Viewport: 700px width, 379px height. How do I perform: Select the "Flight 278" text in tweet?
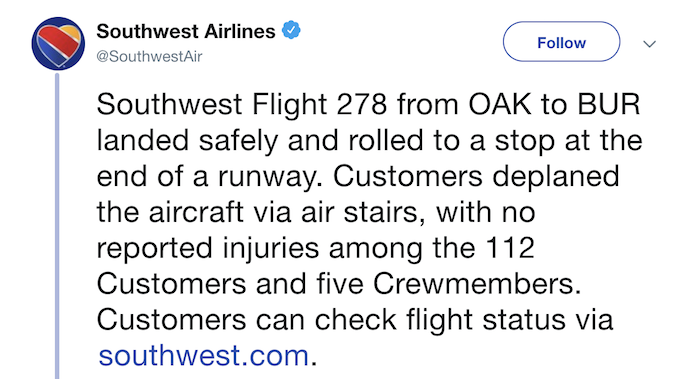tap(319, 104)
